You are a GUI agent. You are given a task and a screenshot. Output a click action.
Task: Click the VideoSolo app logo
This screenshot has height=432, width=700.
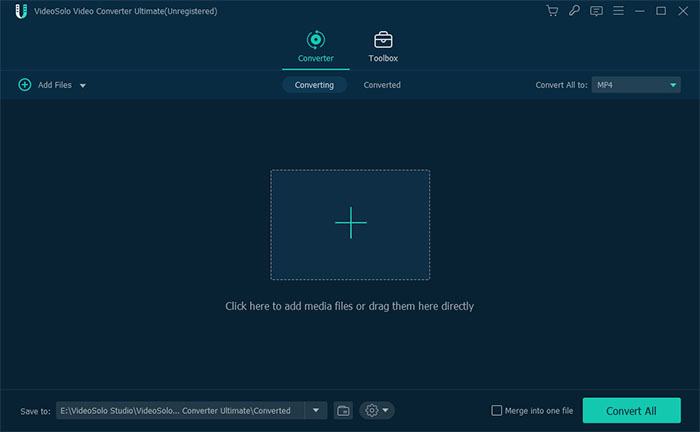20,11
